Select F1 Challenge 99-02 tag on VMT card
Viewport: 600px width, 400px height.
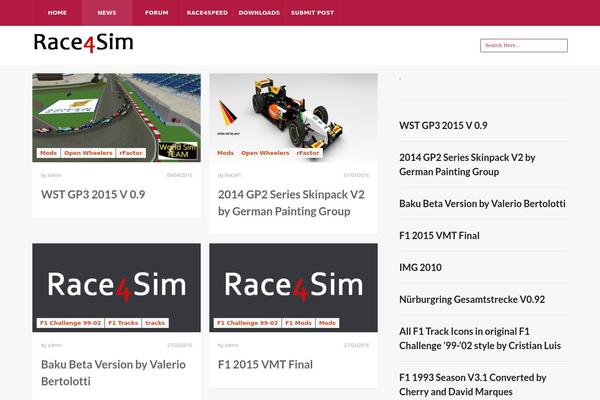(x=248, y=323)
